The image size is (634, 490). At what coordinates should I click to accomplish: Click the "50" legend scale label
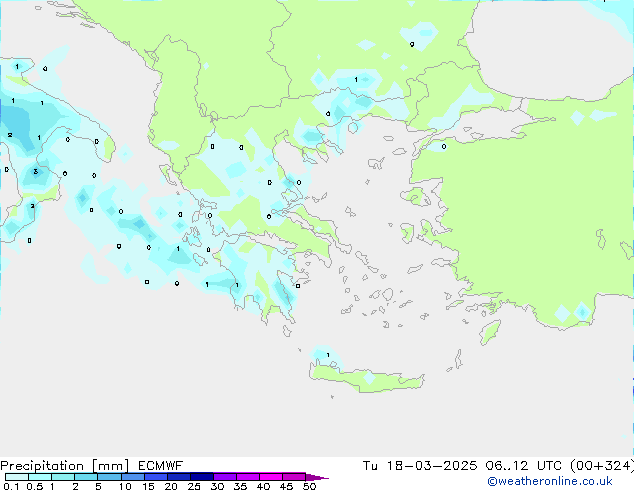[x=309, y=486]
